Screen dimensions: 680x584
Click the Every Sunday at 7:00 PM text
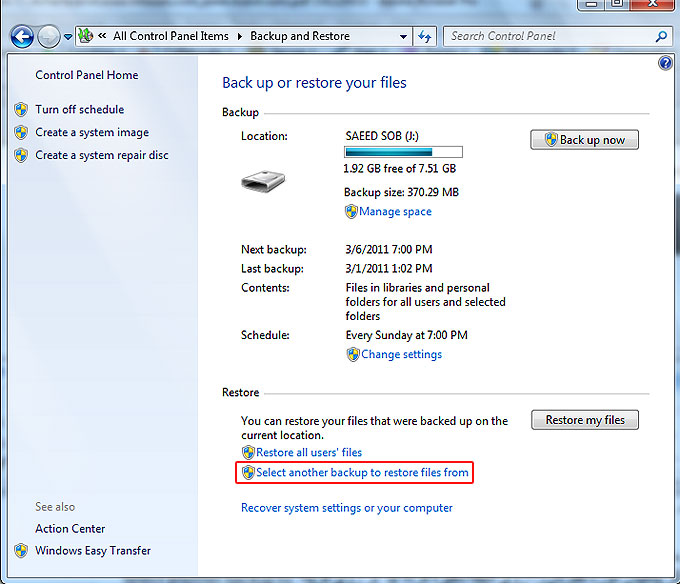[x=406, y=335]
